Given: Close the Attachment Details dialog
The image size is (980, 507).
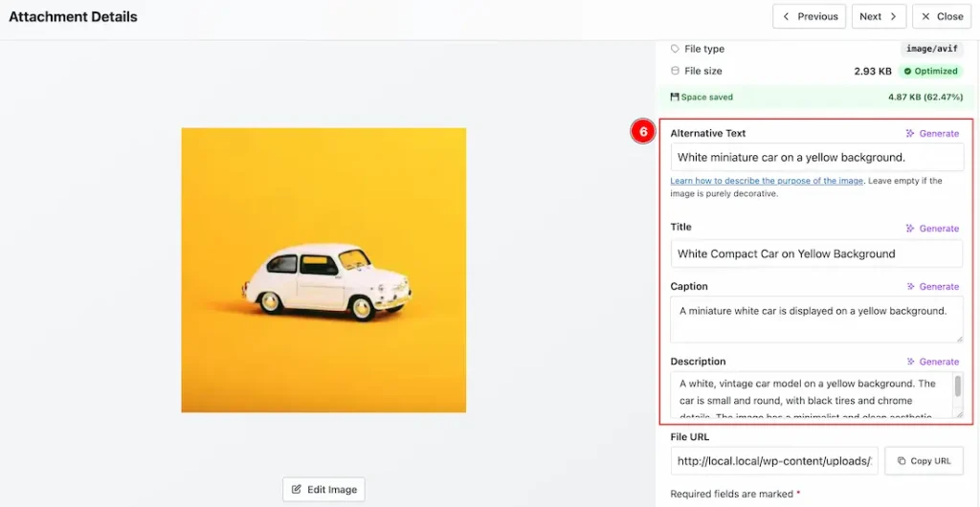Looking at the screenshot, I should click(942, 16).
